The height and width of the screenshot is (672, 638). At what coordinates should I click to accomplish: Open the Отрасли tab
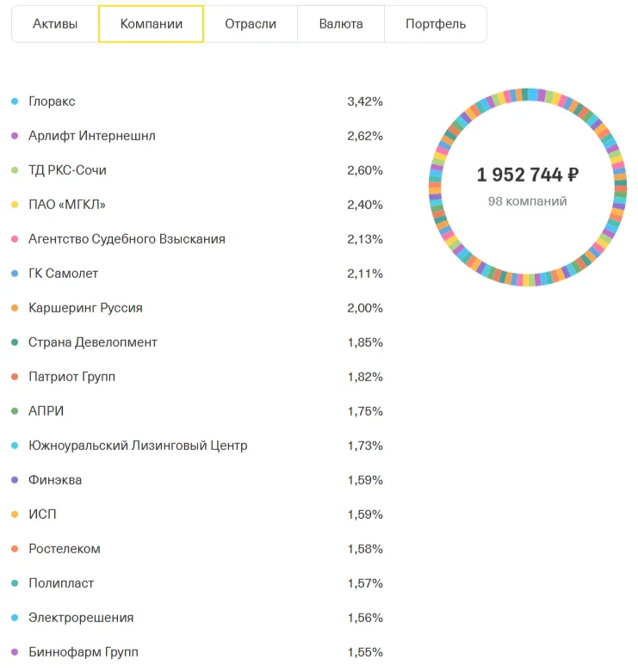click(251, 24)
